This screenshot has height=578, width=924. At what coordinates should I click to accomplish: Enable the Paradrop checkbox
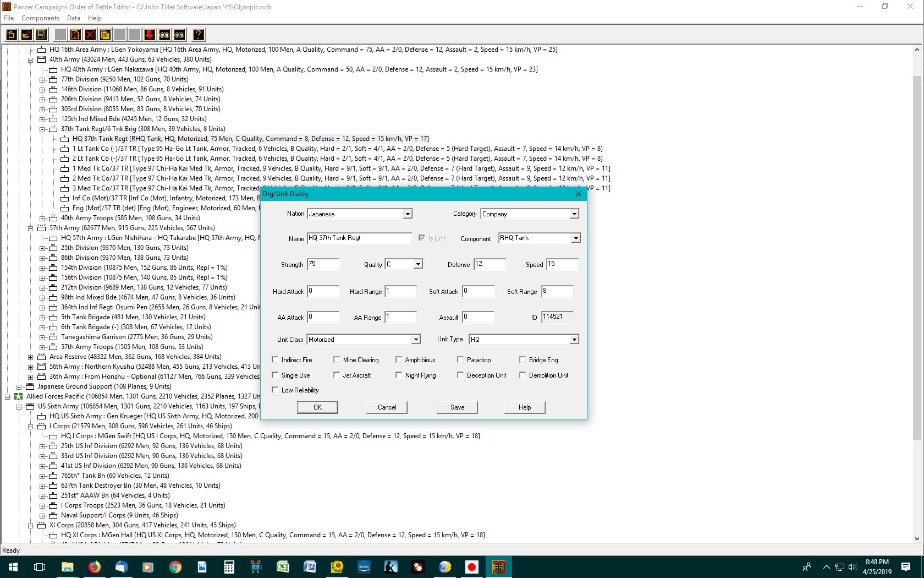pyautogui.click(x=460, y=359)
